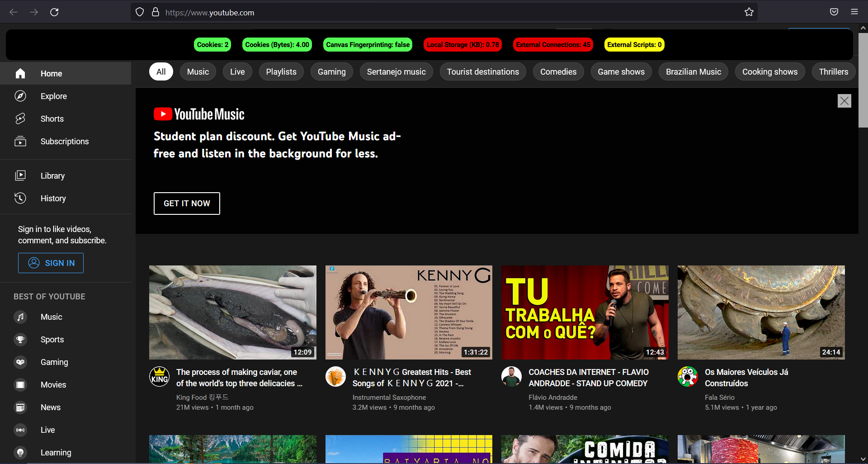Open COACHES DA INTERNET video title
868x464 pixels.
tap(589, 378)
